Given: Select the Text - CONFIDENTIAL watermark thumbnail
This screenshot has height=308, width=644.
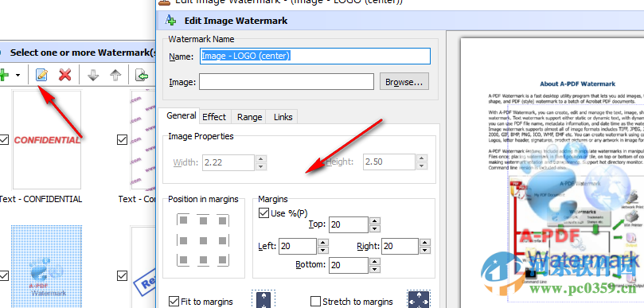Looking at the screenshot, I should (x=47, y=140).
